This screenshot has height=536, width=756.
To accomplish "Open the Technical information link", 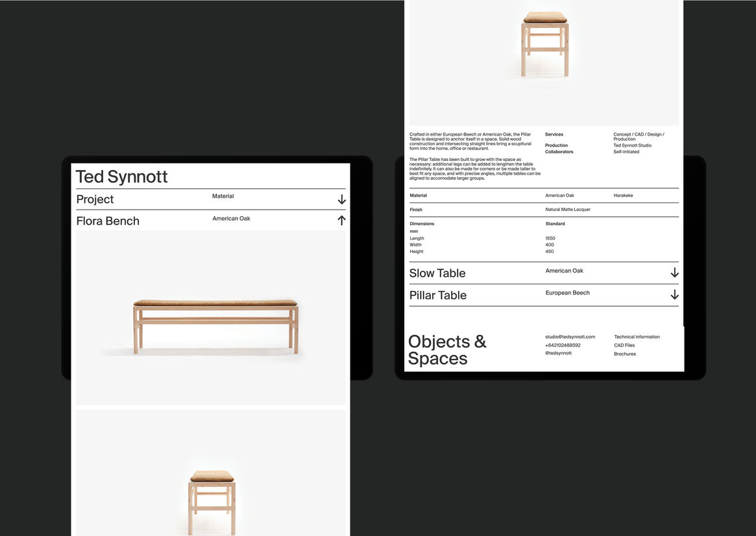I will [x=637, y=337].
